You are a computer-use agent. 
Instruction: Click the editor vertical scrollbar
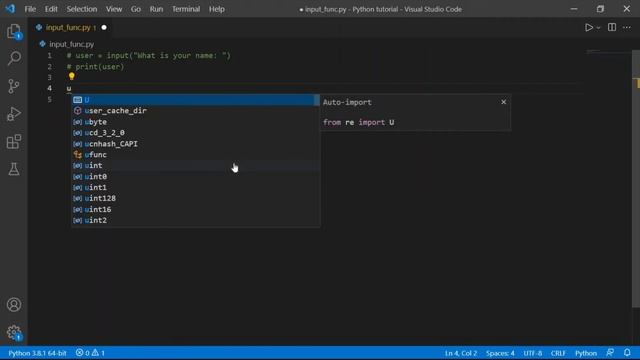[x=636, y=180]
